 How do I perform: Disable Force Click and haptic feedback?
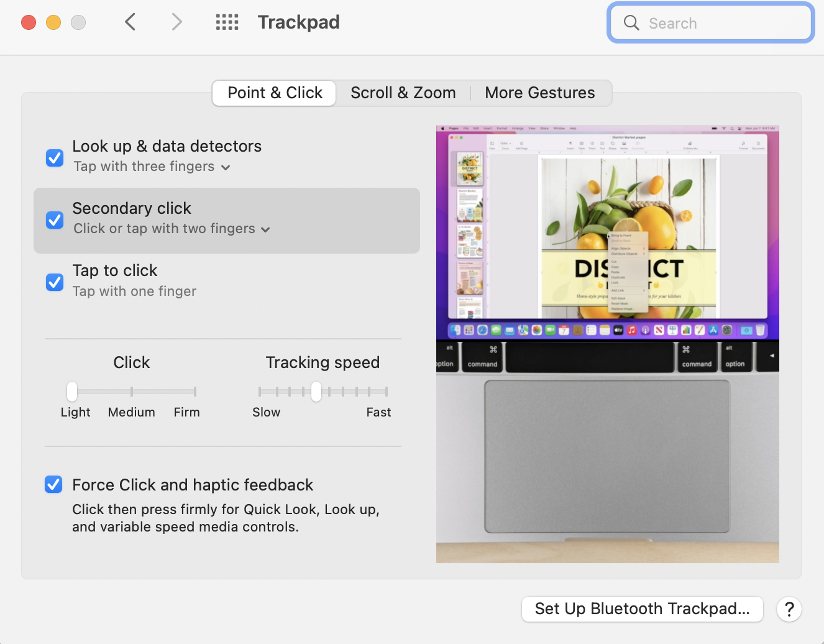click(x=53, y=484)
